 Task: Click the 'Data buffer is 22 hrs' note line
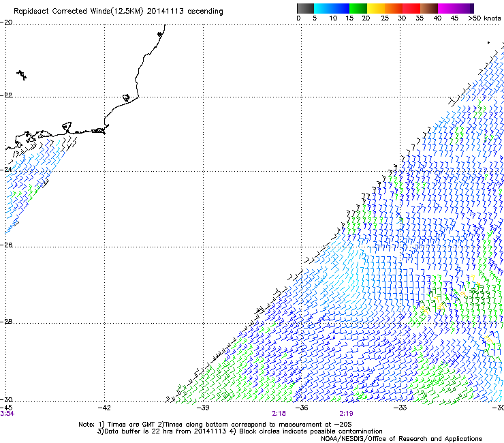coord(240,431)
